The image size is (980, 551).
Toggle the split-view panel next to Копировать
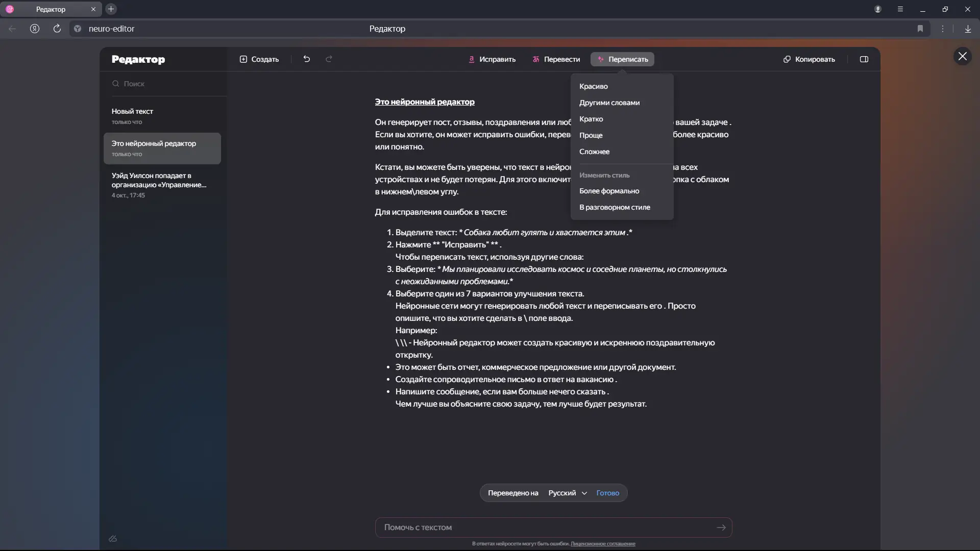point(864,59)
